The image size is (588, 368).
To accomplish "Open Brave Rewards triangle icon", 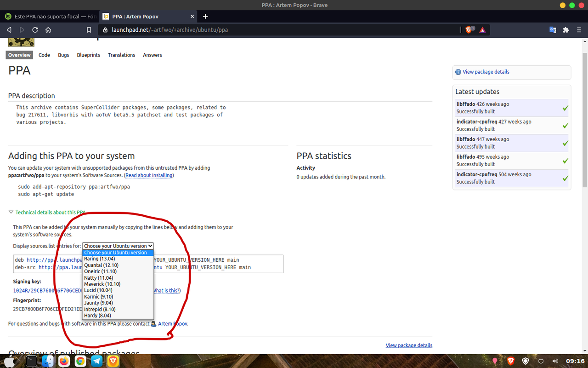I will click(x=482, y=30).
